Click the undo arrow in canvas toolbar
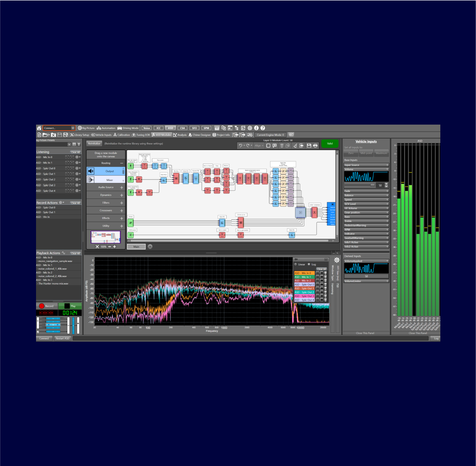Viewport: 476px width, 466px height. 241,145
